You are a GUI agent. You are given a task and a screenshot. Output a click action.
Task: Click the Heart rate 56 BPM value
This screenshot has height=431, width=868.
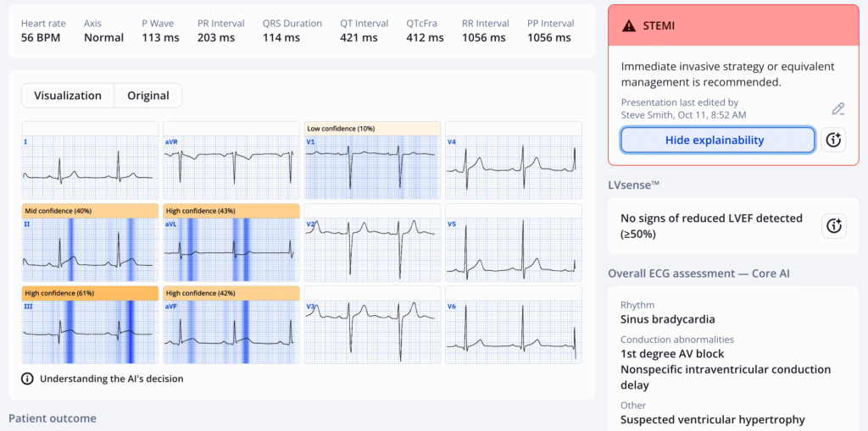coord(40,37)
